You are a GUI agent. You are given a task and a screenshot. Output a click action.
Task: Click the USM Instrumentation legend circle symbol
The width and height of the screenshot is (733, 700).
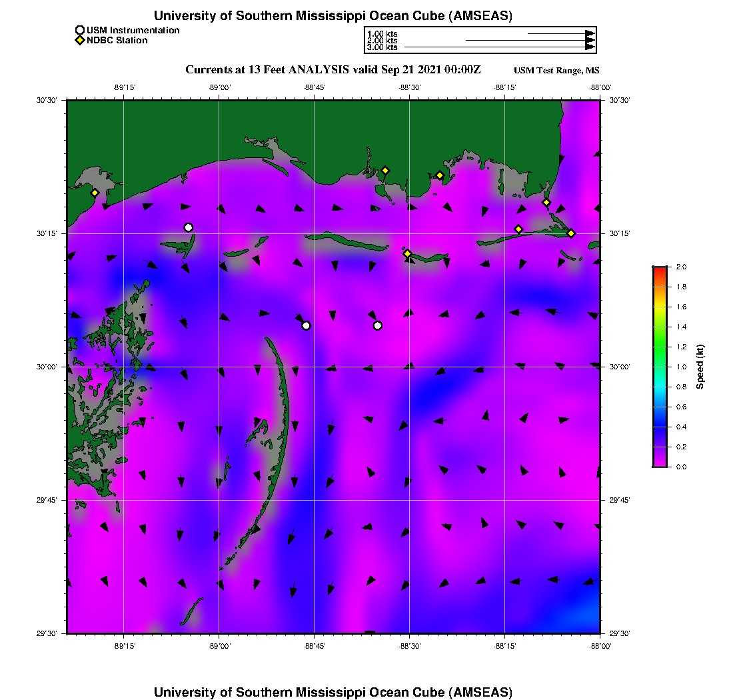pos(80,30)
